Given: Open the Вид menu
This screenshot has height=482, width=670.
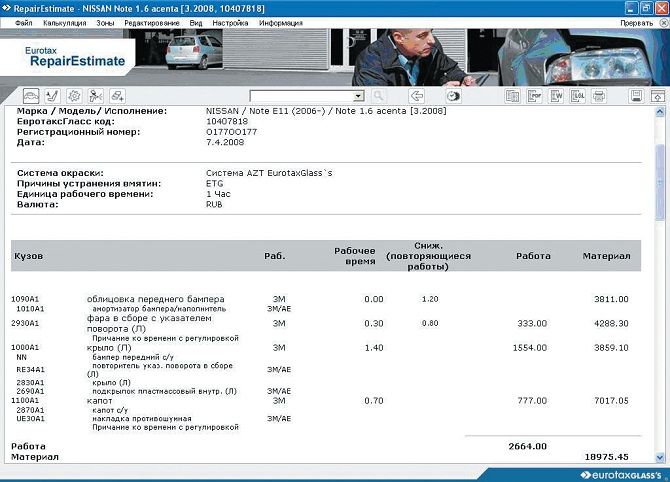Looking at the screenshot, I should click(196, 23).
